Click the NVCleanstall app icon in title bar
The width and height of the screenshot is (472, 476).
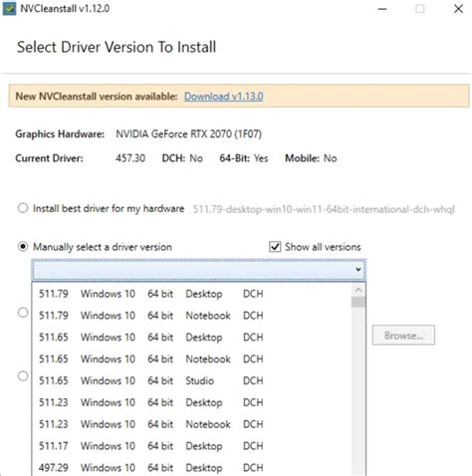(9, 9)
